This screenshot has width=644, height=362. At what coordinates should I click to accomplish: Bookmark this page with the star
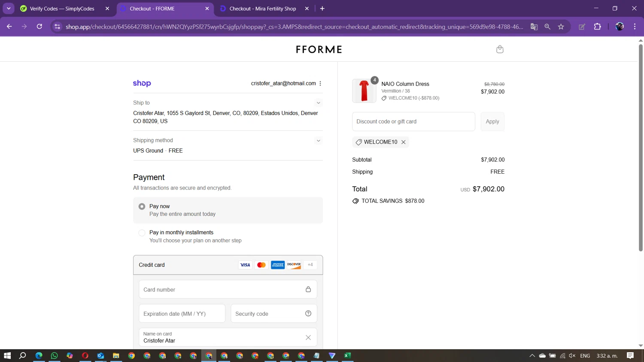click(x=561, y=27)
